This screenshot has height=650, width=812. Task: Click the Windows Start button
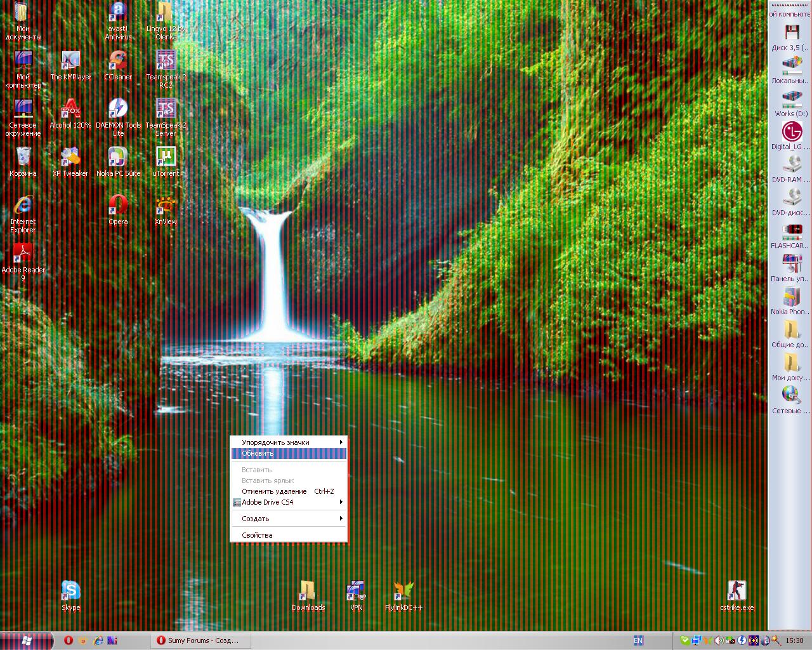pyautogui.click(x=26, y=640)
